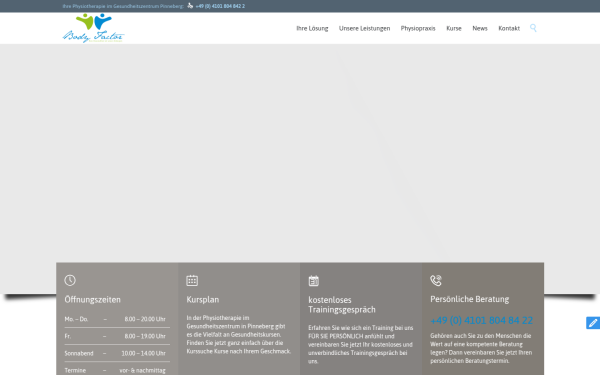Click the Termine vor- & nachmittag row

tap(117, 370)
